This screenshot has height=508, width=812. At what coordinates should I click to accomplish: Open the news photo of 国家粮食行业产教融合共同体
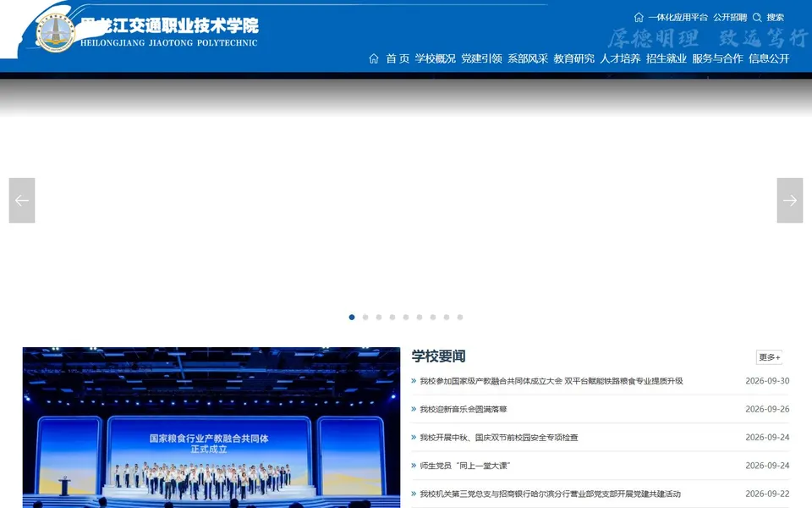(211, 428)
